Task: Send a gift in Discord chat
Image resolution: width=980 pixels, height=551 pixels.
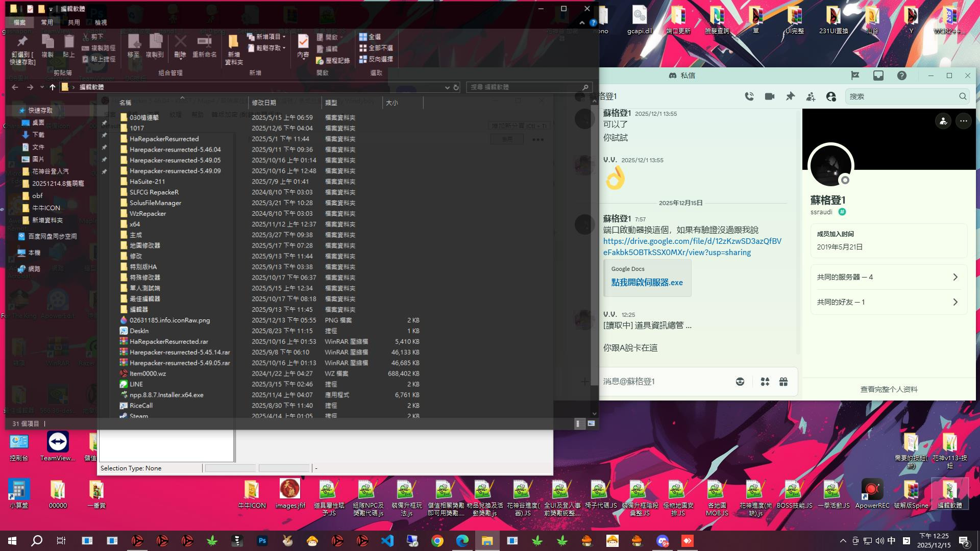Action: point(783,382)
